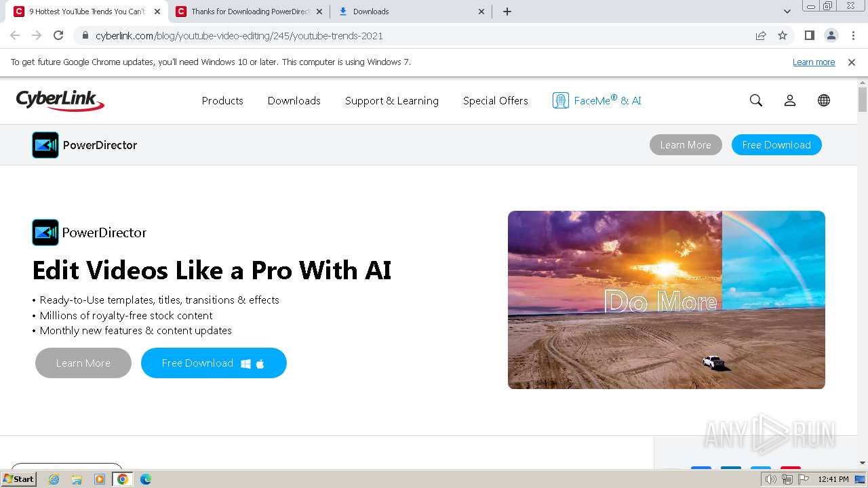The height and width of the screenshot is (488, 868).
Task: Dismiss the Chrome update notification bar
Action: [852, 62]
